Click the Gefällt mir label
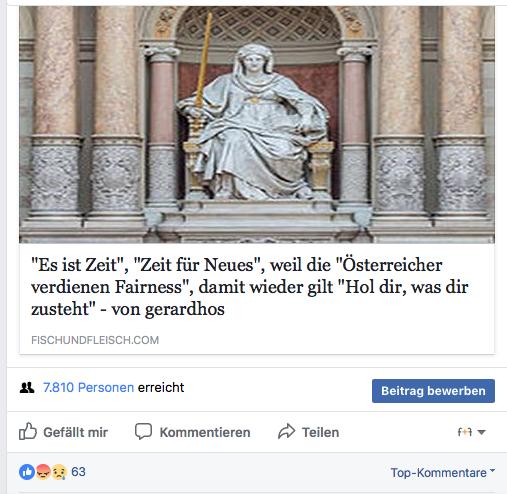 [76, 432]
